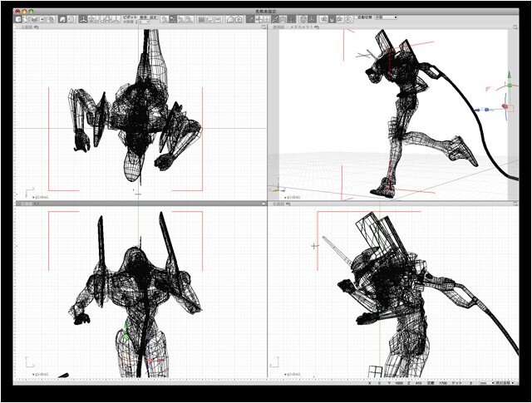The width and height of the screenshot is (532, 403).
Task: Open the mm units dropdown in status bar
Action: [x=487, y=383]
